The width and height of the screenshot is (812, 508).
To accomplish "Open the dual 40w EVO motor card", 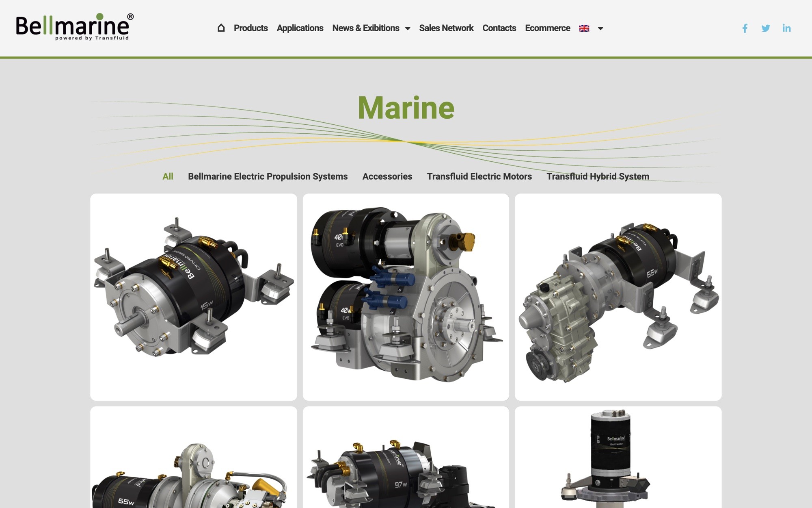I will pos(406,297).
